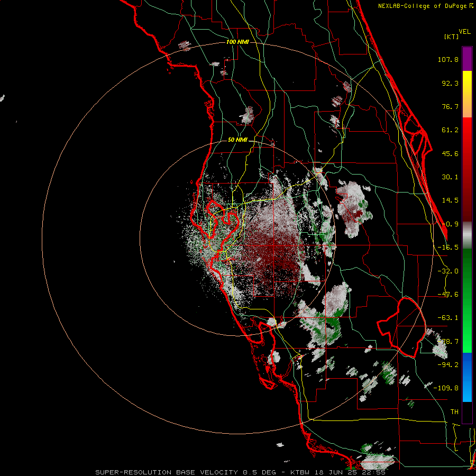476x476 pixels.
Task: Select the 30.1 velocity scale label
Action: [450, 177]
